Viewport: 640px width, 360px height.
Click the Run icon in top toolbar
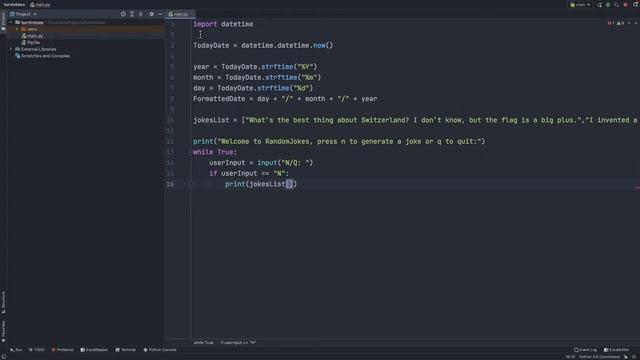[x=599, y=4]
